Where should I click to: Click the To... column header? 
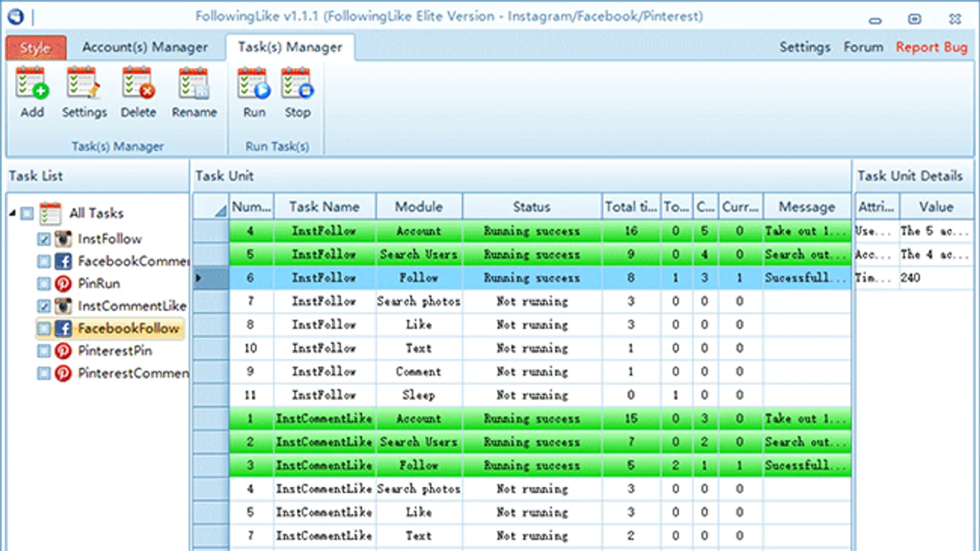coord(676,207)
